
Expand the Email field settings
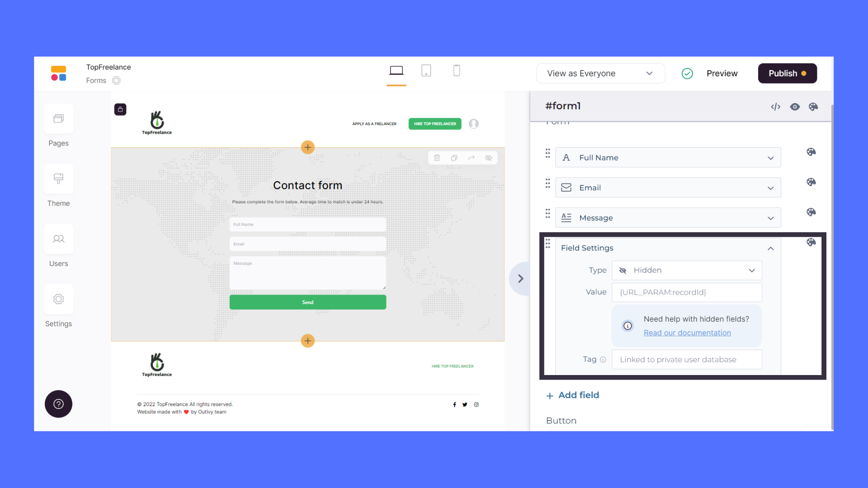click(x=771, y=188)
